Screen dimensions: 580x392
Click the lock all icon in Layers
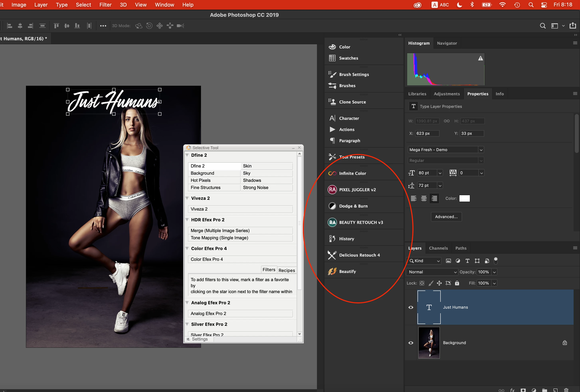pos(457,283)
